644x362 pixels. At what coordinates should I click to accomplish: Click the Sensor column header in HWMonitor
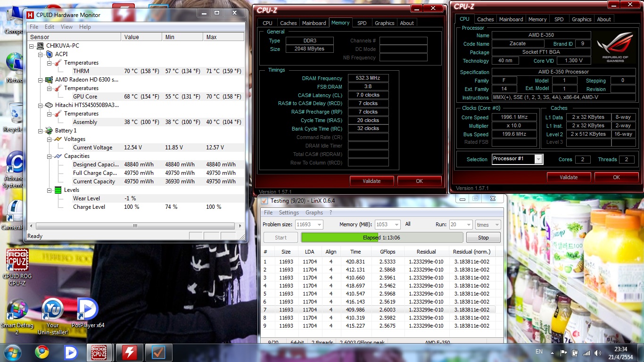[74, 37]
